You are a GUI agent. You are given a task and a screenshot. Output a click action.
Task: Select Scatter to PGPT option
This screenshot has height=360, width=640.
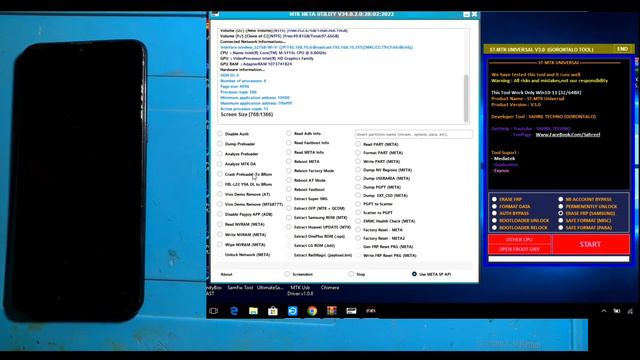(x=374, y=213)
